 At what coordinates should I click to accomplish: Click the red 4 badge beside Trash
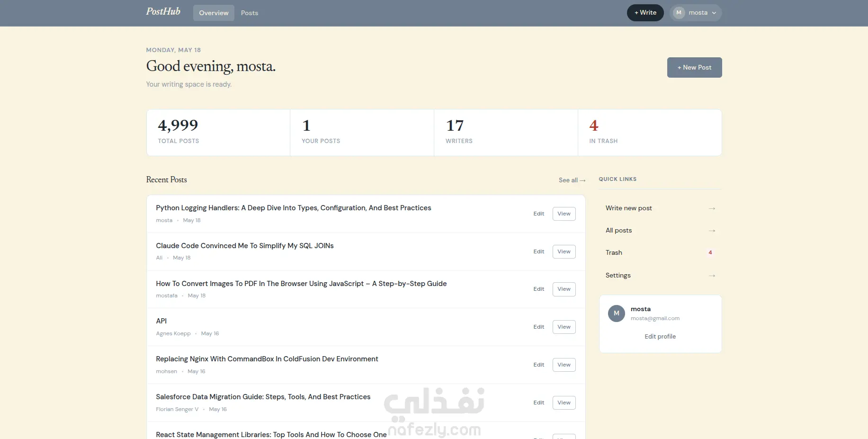click(710, 252)
